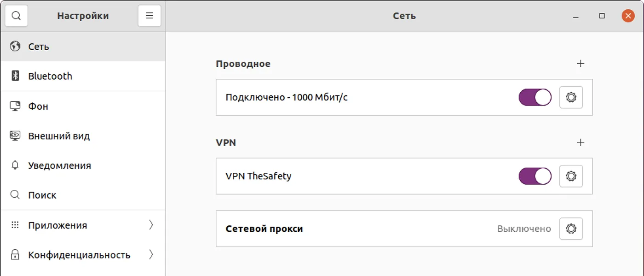Turn off the VPN TheSafety switch
Screen dimensions: 644x276
point(535,176)
